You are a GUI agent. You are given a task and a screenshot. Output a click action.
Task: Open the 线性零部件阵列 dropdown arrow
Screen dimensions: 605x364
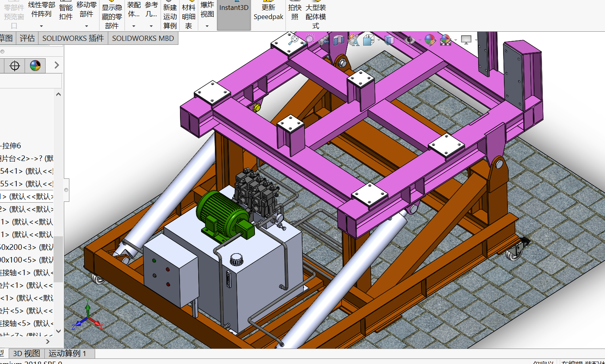(41, 26)
